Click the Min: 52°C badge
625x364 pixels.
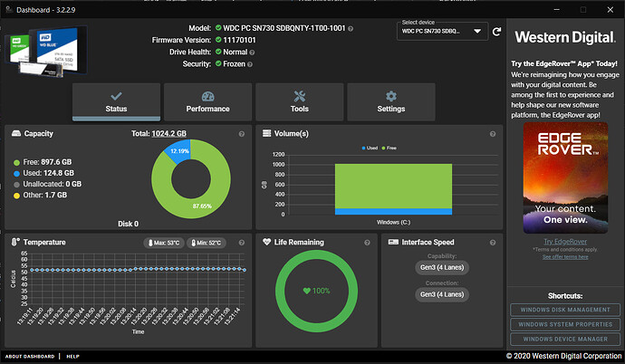[207, 243]
